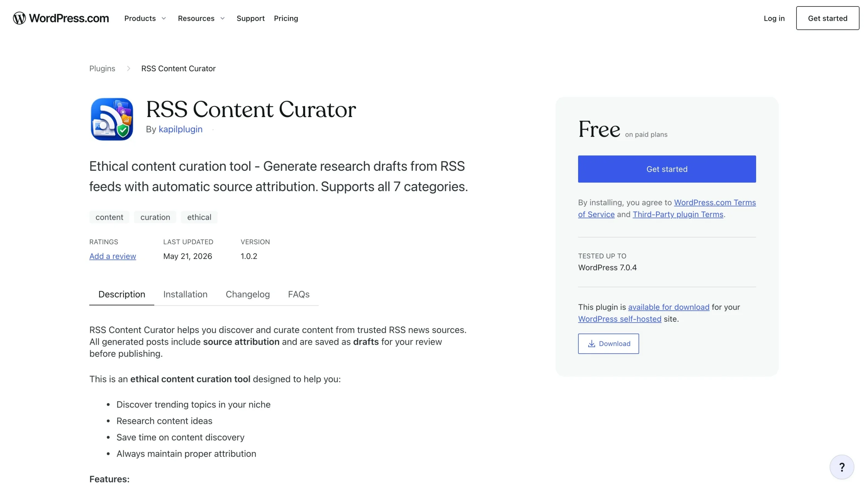This screenshot has width=868, height=493.
Task: Click the version number 1.0.2
Action: 249,256
